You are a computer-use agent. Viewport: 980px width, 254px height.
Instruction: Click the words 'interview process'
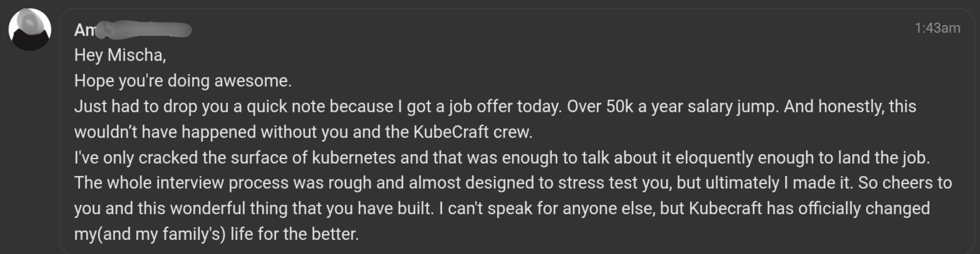point(222,183)
